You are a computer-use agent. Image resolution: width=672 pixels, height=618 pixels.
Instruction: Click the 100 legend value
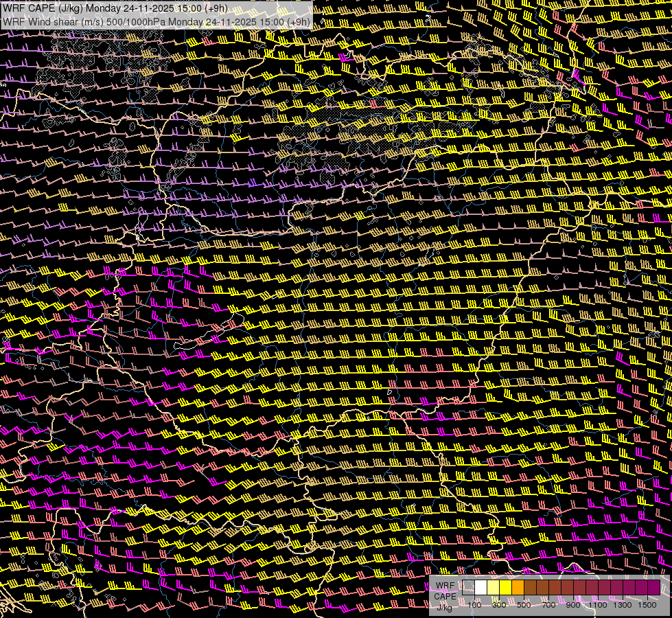474,605
